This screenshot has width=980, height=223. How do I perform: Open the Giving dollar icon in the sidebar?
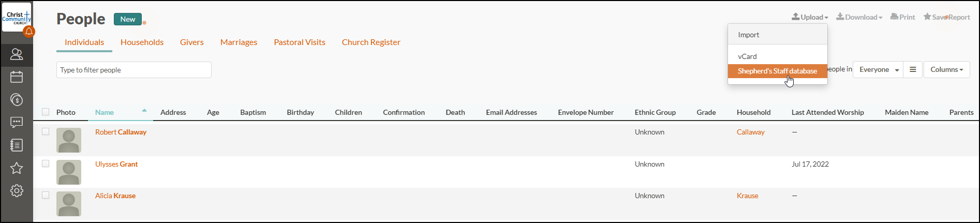(17, 100)
